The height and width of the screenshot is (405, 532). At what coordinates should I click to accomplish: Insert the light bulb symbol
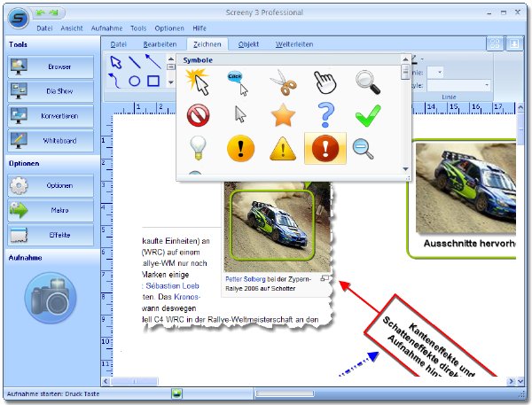click(198, 148)
